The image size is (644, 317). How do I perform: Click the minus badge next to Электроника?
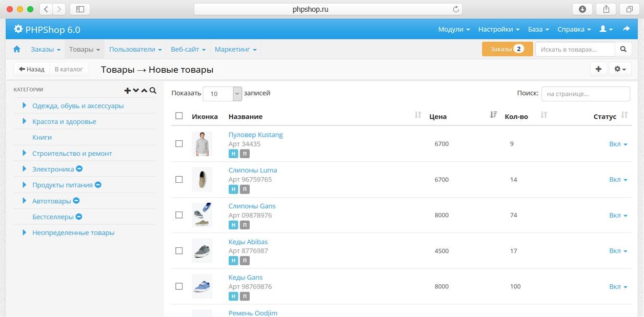point(79,169)
